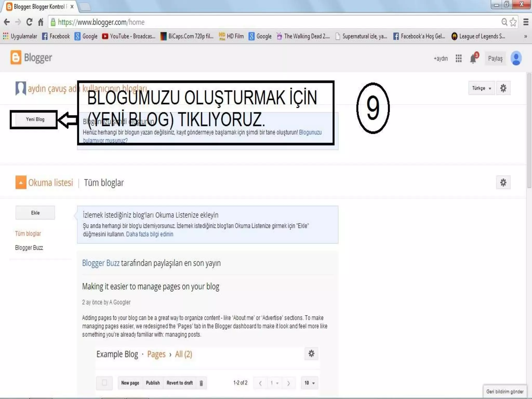
Task: Click the green padlock security icon
Action: coord(53,22)
